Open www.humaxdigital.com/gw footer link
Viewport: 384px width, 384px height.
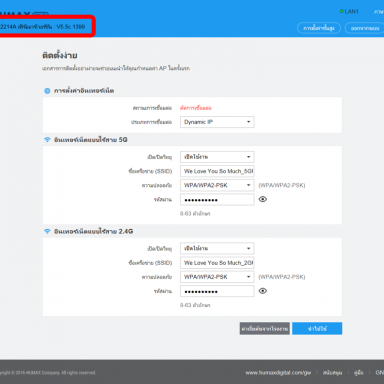[x=278, y=373]
